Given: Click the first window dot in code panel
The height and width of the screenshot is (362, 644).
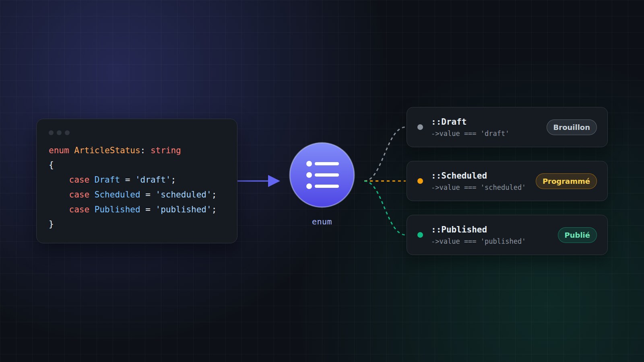Looking at the screenshot, I should (51, 133).
